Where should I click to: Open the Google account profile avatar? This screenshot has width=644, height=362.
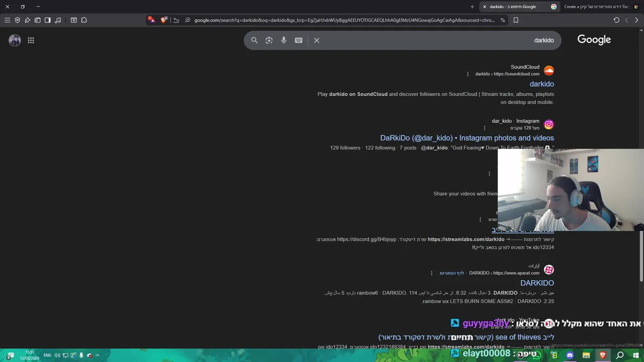(x=15, y=40)
